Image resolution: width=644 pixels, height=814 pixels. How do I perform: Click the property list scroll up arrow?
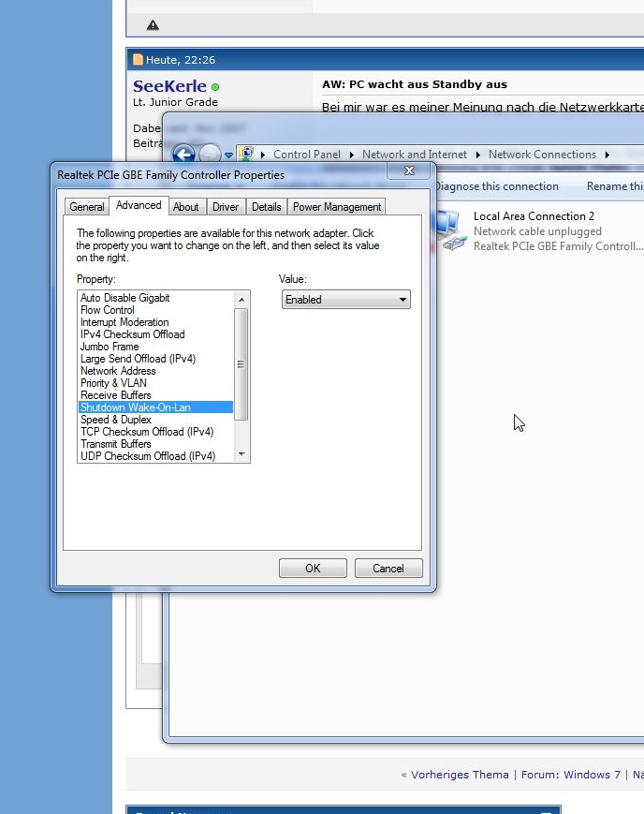(x=241, y=300)
